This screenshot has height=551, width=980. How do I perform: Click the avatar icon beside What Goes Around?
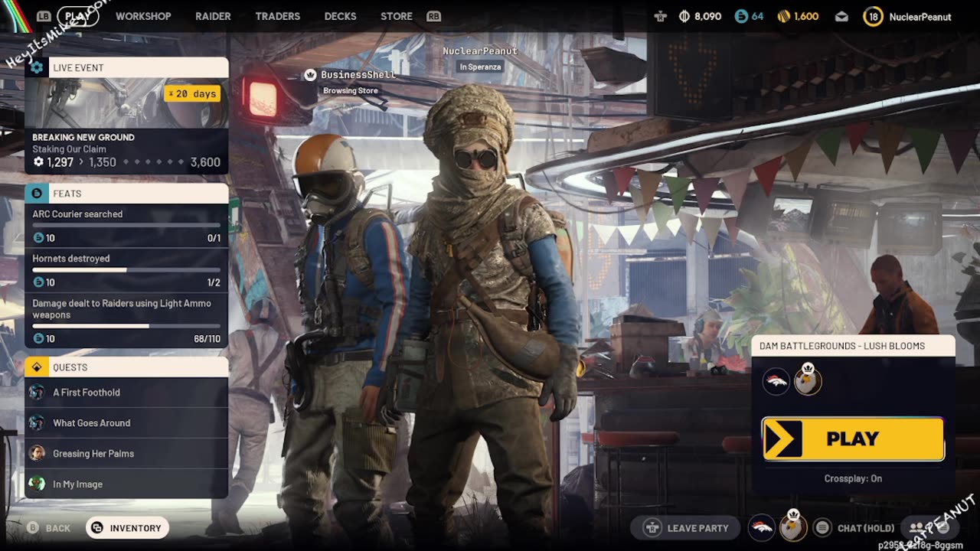pos(37,423)
